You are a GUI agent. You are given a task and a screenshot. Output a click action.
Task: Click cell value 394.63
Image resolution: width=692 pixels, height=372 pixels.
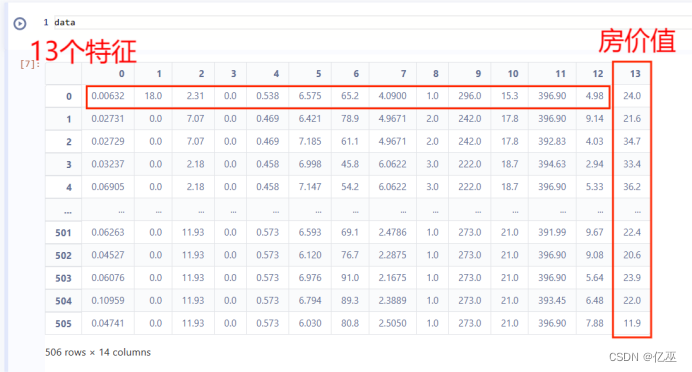click(x=552, y=164)
